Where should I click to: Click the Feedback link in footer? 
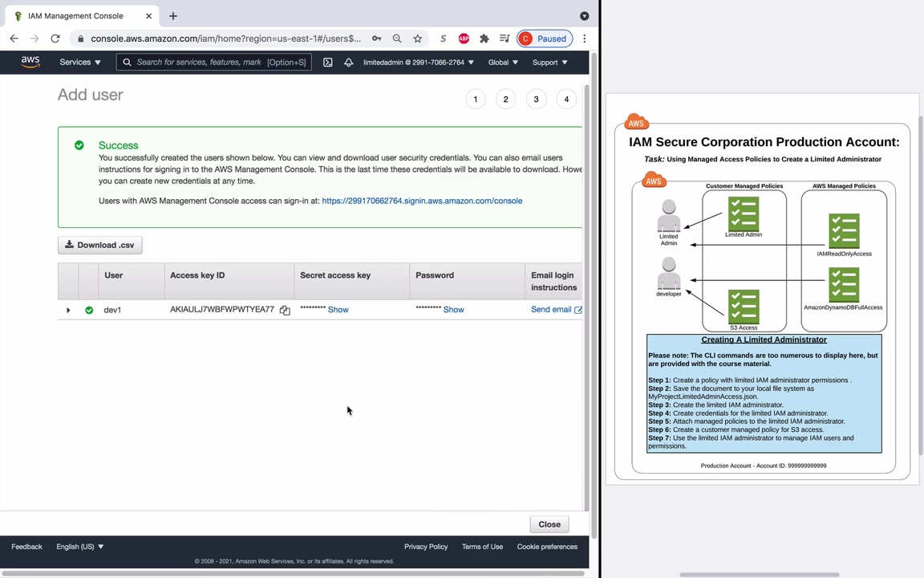[x=26, y=547]
